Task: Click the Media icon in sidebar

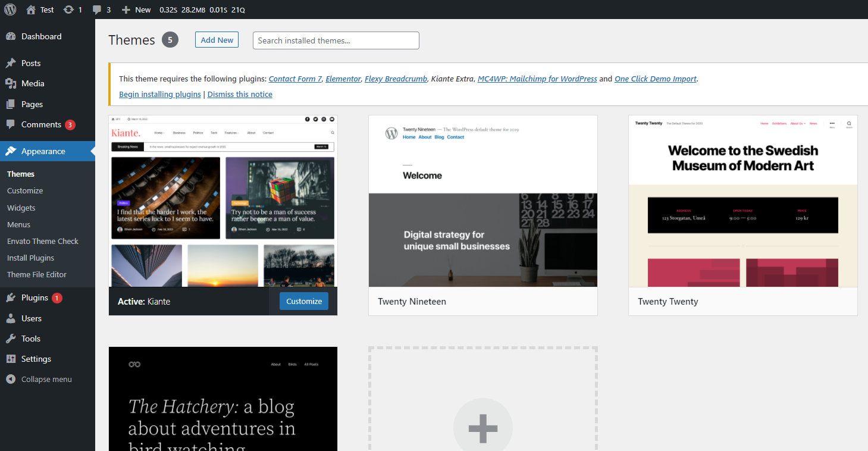Action: [11, 83]
